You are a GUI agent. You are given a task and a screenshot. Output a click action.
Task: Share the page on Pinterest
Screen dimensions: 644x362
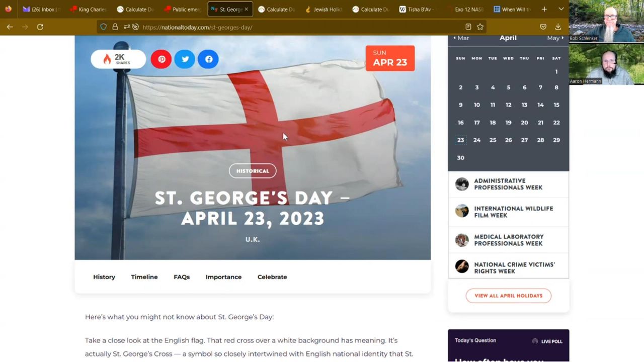point(161,59)
